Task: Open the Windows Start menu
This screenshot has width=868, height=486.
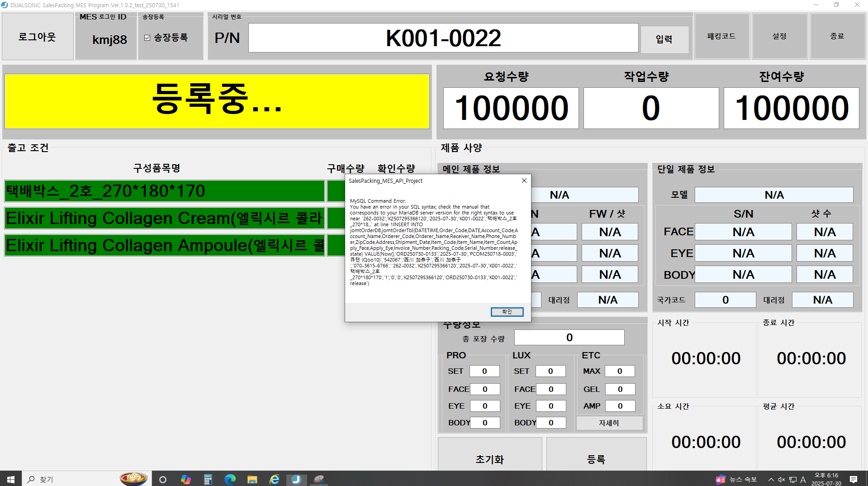Action: click(x=11, y=479)
